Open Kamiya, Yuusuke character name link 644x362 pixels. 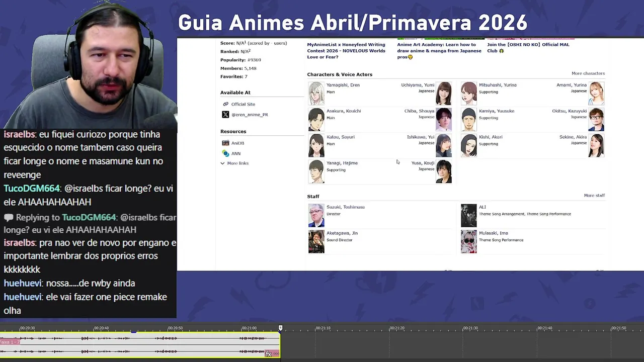497,111
